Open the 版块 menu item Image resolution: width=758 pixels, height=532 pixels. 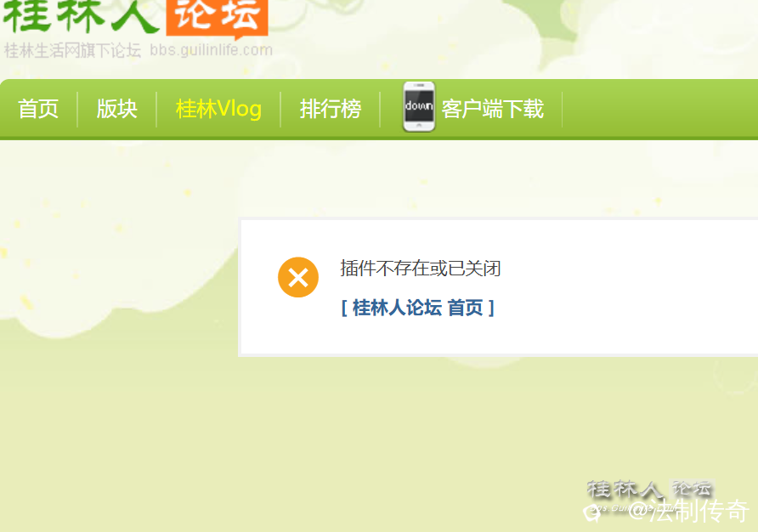tap(117, 109)
